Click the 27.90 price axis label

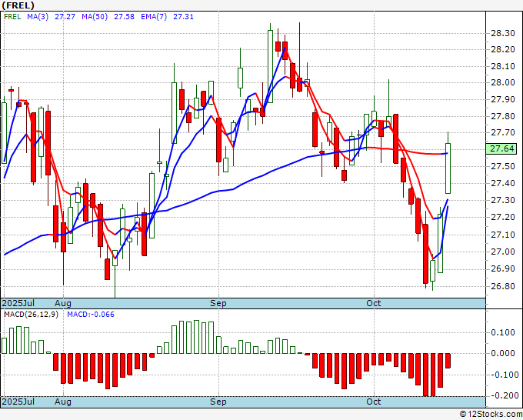click(502, 99)
